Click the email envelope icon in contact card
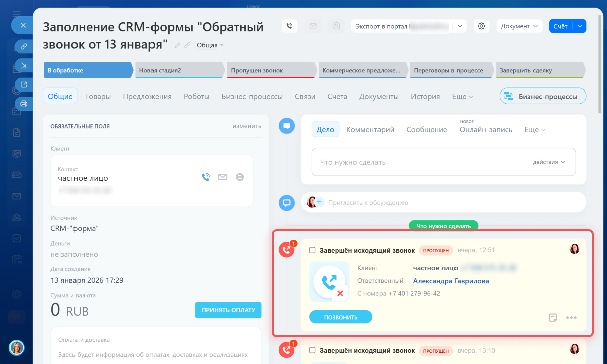The image size is (607, 364). pyautogui.click(x=222, y=177)
